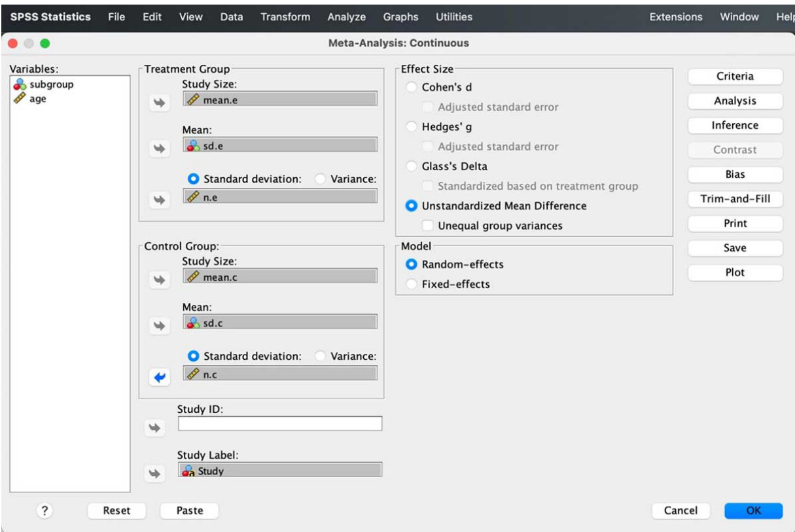Viewport: 795px width, 532px height.
Task: Open the Transform menu
Action: (x=285, y=17)
